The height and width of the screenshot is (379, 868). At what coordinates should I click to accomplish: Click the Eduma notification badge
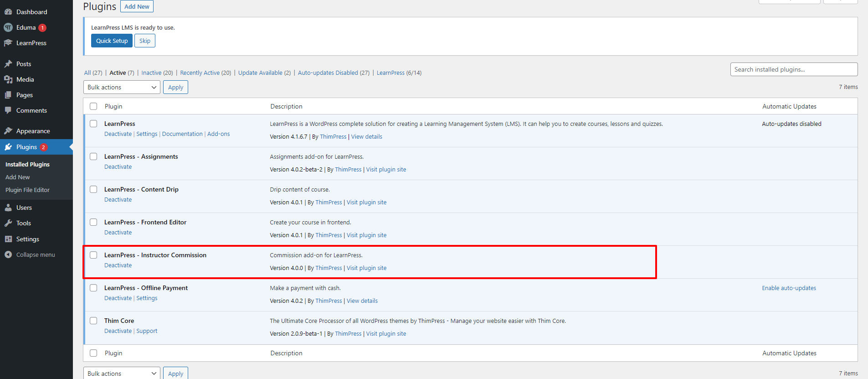tap(42, 28)
